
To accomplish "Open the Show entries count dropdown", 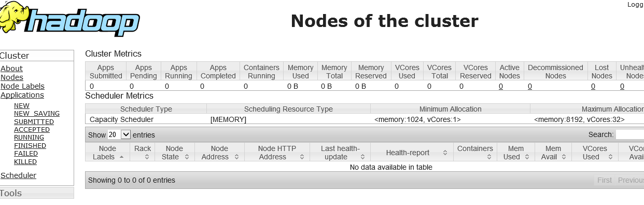I will 119,134.
